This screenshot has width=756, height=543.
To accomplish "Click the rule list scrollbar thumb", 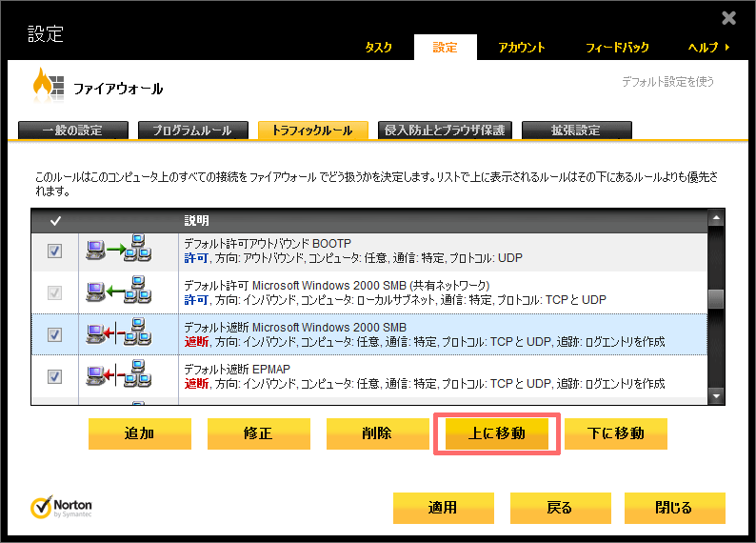I will coord(717,299).
